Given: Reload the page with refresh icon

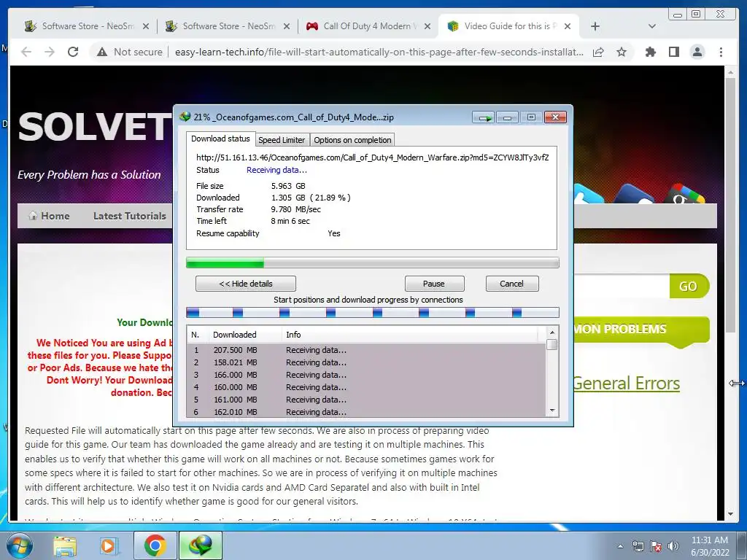Looking at the screenshot, I should [73, 52].
